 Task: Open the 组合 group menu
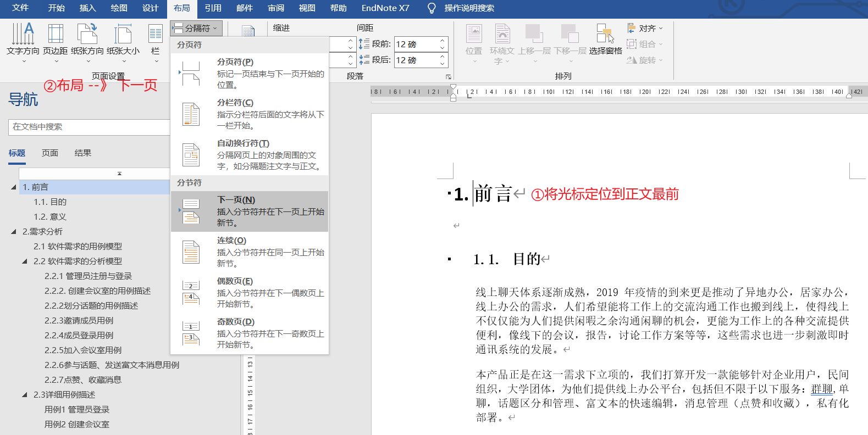click(645, 44)
